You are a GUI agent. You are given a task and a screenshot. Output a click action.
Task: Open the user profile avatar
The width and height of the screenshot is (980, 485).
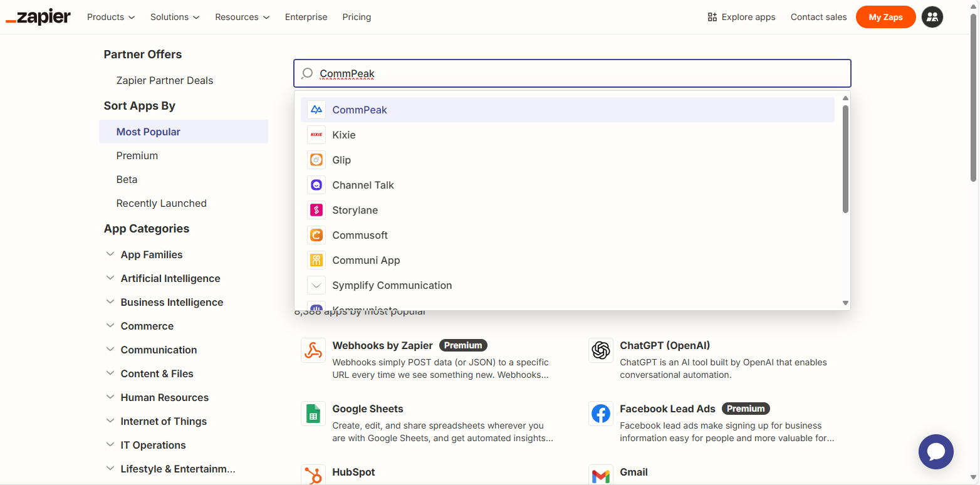tap(932, 17)
